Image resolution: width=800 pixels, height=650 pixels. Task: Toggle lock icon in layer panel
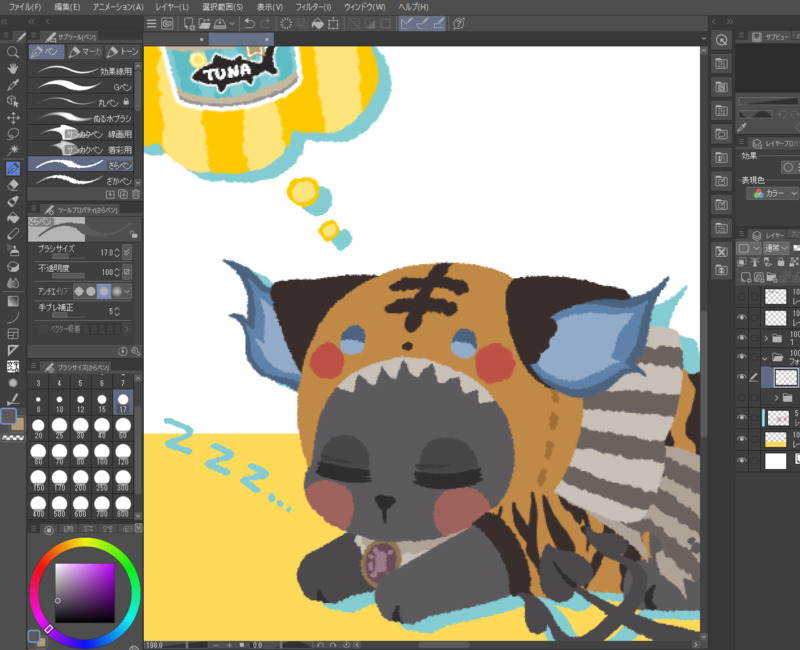[x=781, y=262]
